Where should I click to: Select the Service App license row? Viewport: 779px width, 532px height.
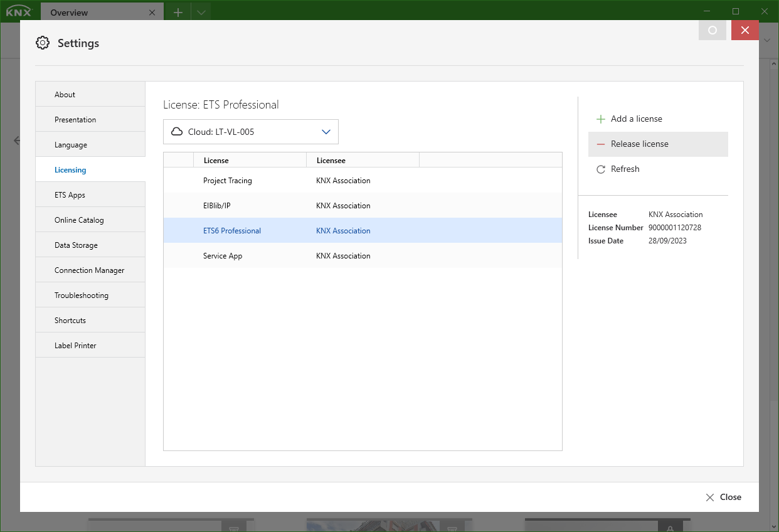click(363, 255)
